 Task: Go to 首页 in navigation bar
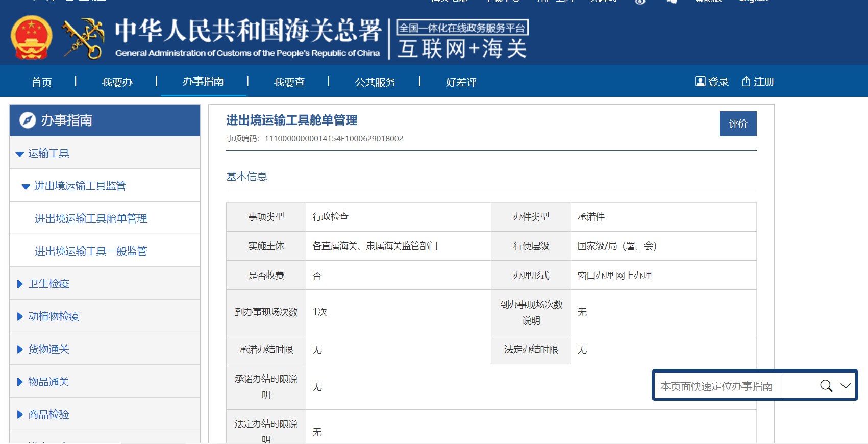pyautogui.click(x=41, y=82)
